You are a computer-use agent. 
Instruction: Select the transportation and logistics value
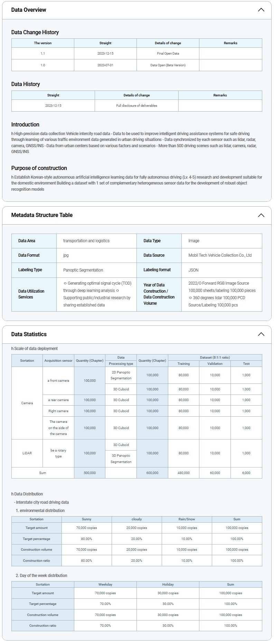86,241
